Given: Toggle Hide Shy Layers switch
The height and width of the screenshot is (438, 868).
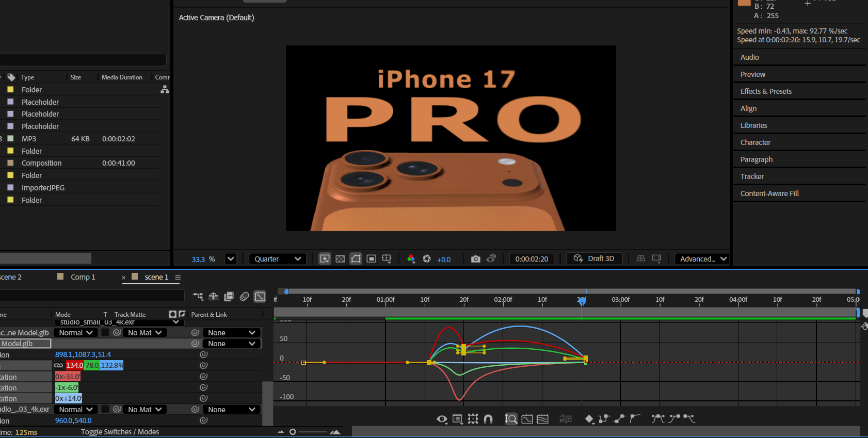Looking at the screenshot, I should (x=214, y=296).
